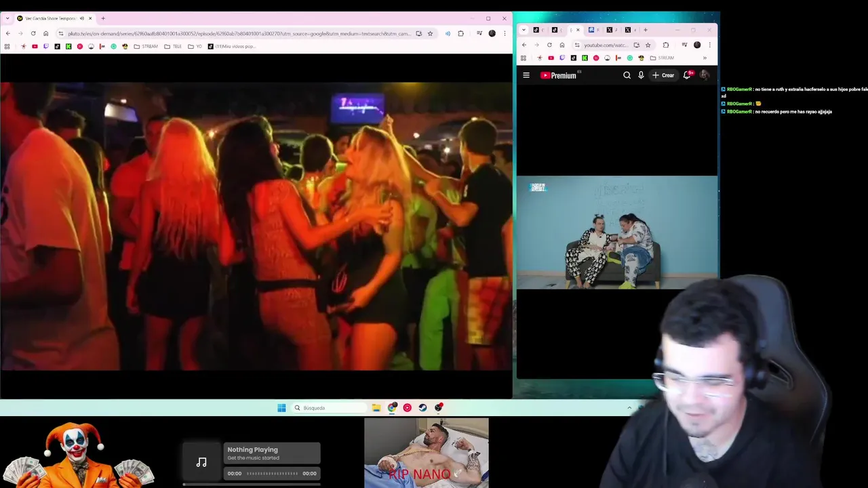
Task: Open extensions puzzle icon in Pluto TV window
Action: (461, 33)
